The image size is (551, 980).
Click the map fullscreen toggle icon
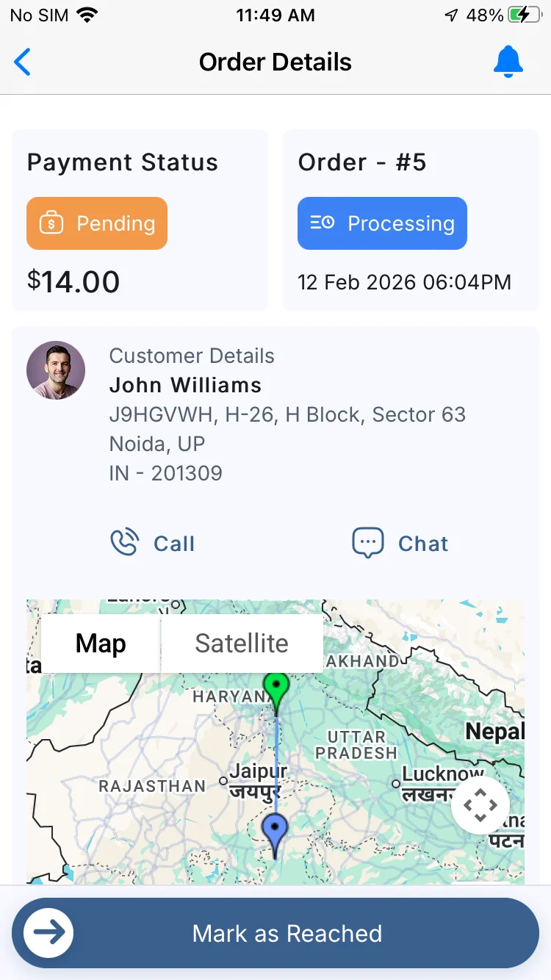tap(480, 805)
